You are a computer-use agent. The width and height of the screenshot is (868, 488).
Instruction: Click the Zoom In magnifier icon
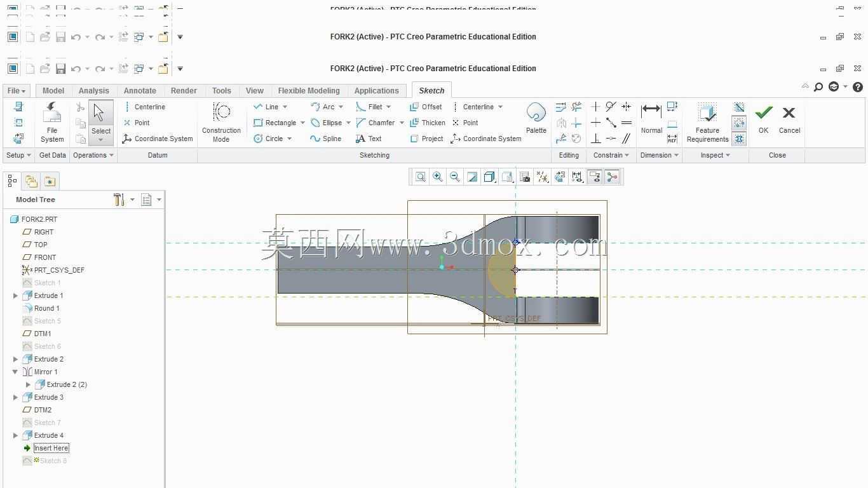coord(438,177)
